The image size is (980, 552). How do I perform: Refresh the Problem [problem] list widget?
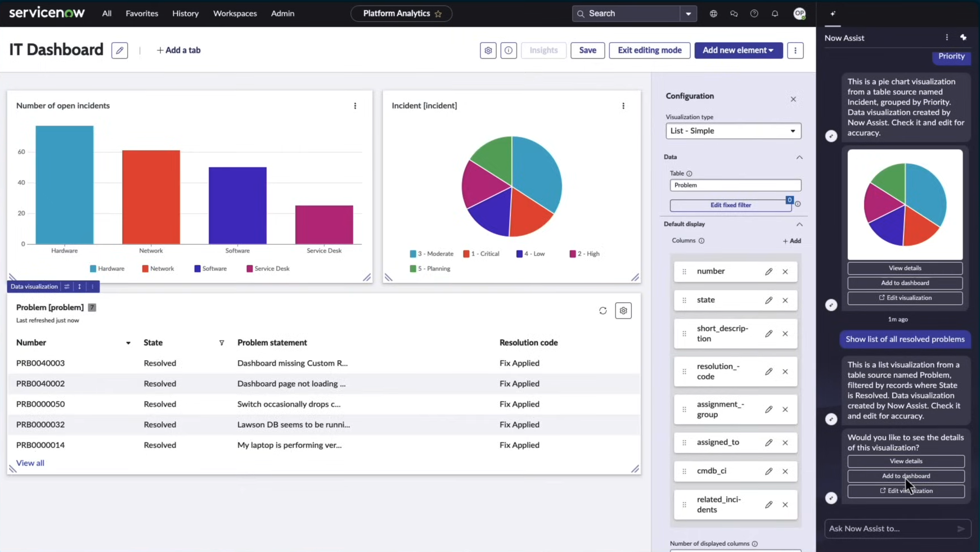pos(603,310)
